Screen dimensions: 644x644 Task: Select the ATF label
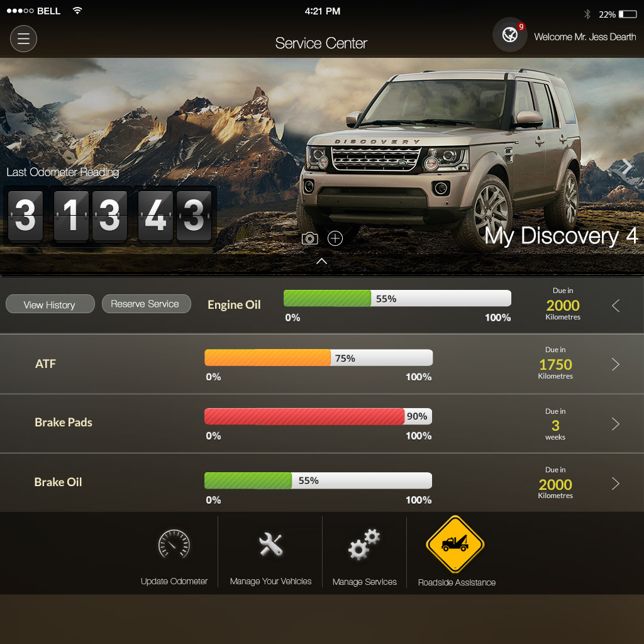(x=45, y=364)
